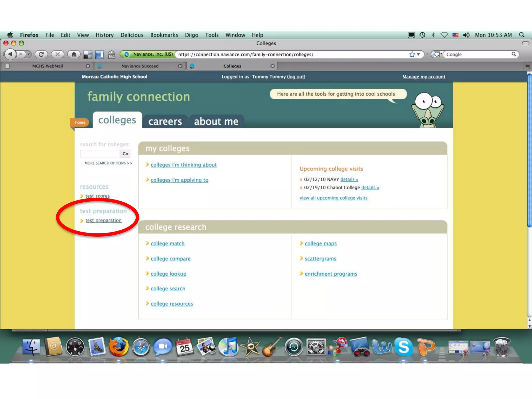Open the scattergrams link
The width and height of the screenshot is (532, 399).
click(320, 259)
